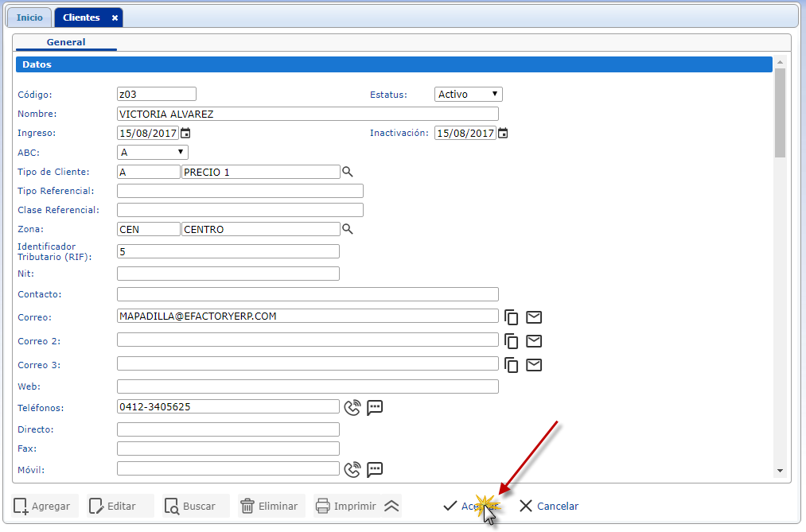The image size is (806, 532).
Task: Focus the Identificador Tributario RIF field
Action: [x=228, y=251]
